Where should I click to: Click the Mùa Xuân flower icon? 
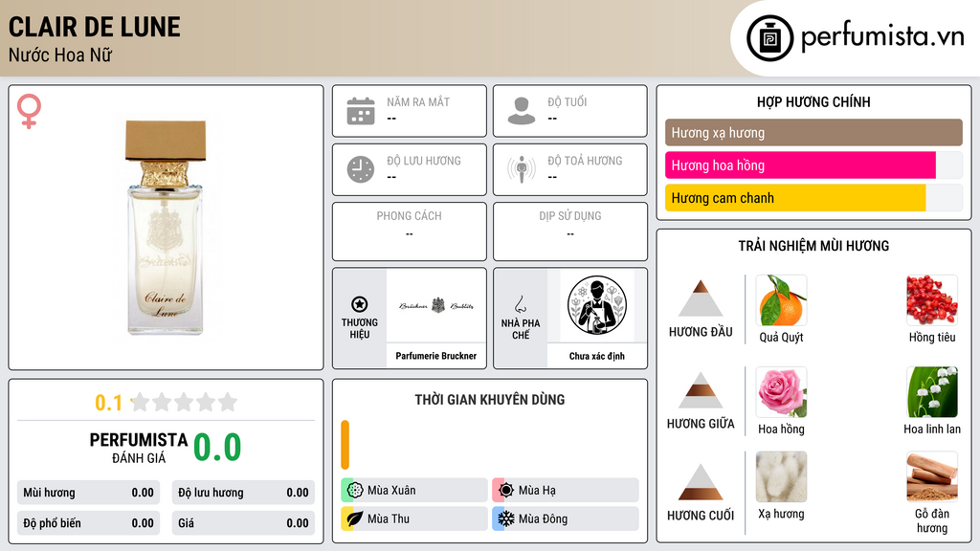click(x=355, y=491)
